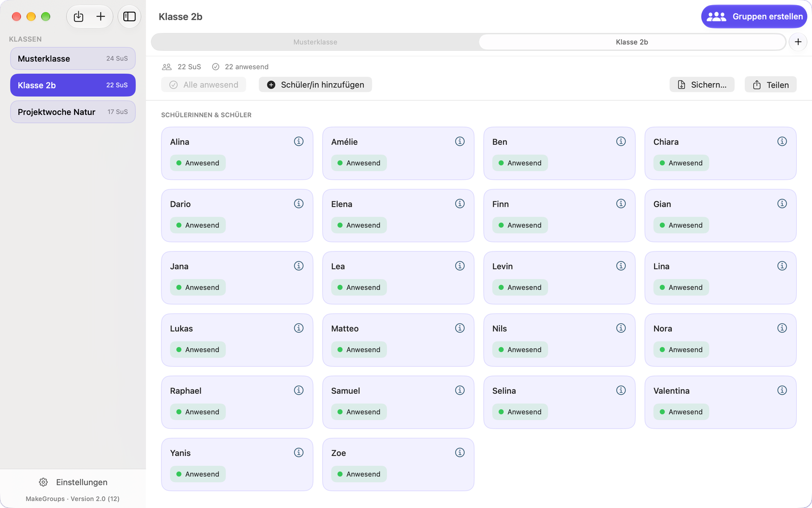Click the Teilen share button
812x508 pixels.
[x=770, y=85]
